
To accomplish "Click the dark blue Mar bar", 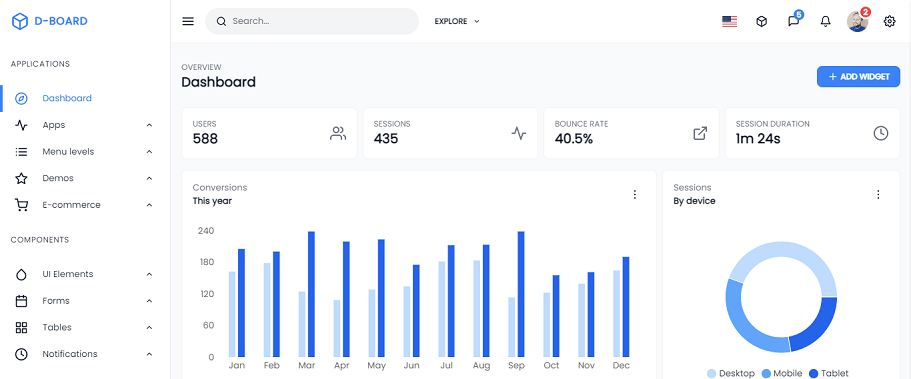I will [311, 294].
